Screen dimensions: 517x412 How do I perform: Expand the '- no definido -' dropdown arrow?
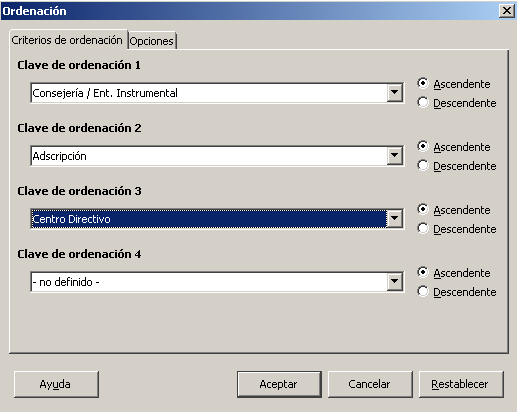click(x=395, y=282)
